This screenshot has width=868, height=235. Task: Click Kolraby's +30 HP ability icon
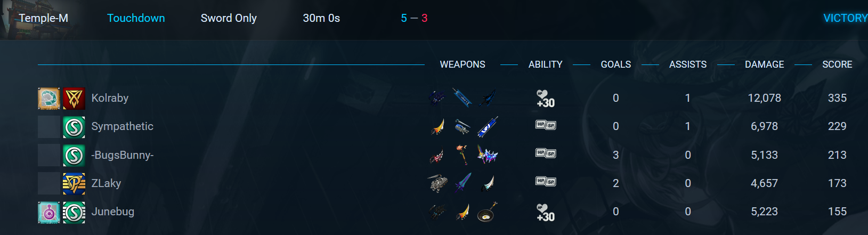(x=545, y=99)
